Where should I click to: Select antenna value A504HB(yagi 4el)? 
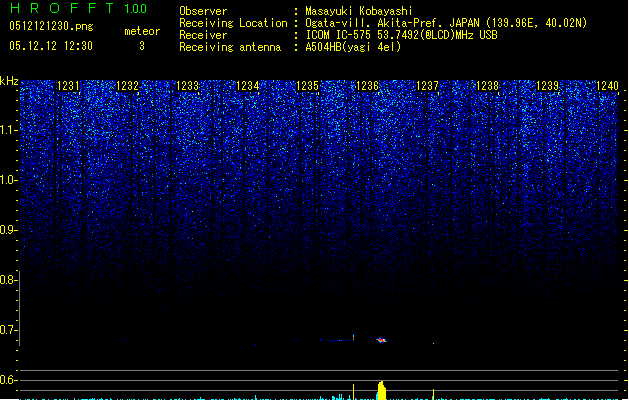(353, 47)
